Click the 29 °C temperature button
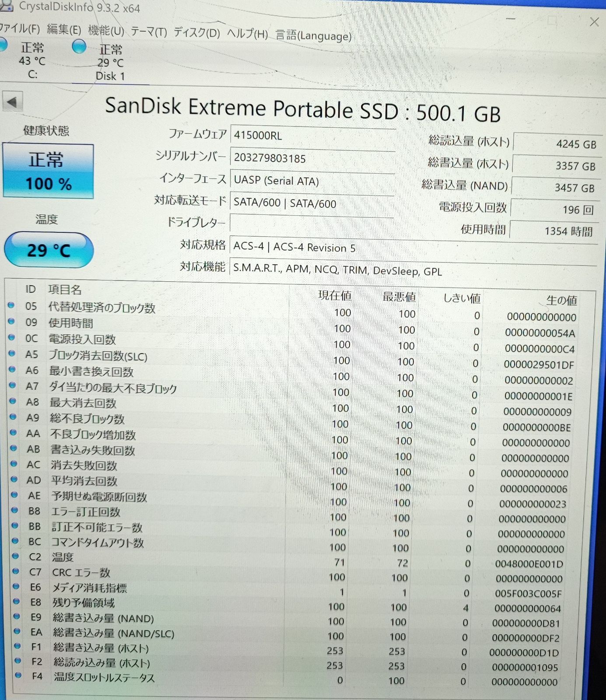606x700 pixels. point(49,250)
